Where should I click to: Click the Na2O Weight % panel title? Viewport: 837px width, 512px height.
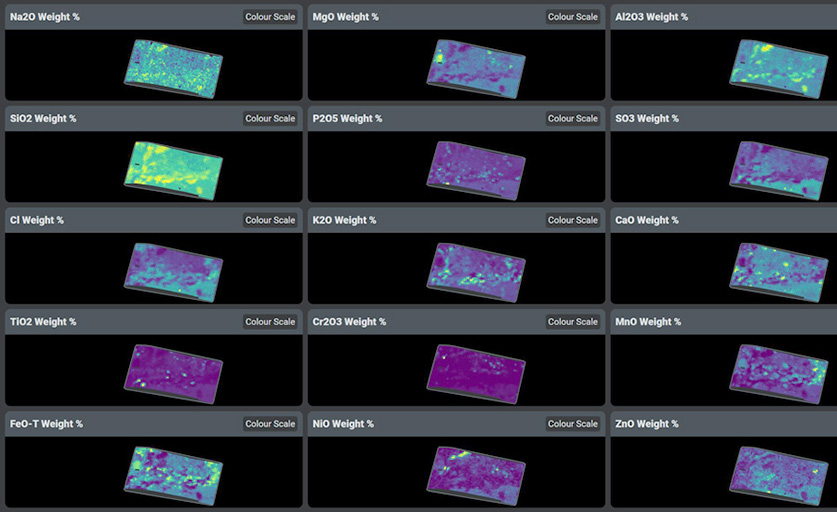coord(45,17)
